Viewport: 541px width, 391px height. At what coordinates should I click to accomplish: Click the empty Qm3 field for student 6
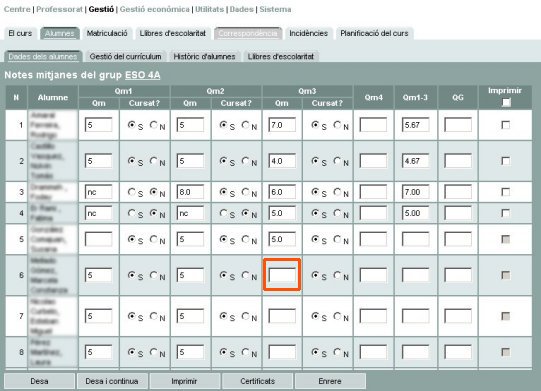click(x=282, y=275)
